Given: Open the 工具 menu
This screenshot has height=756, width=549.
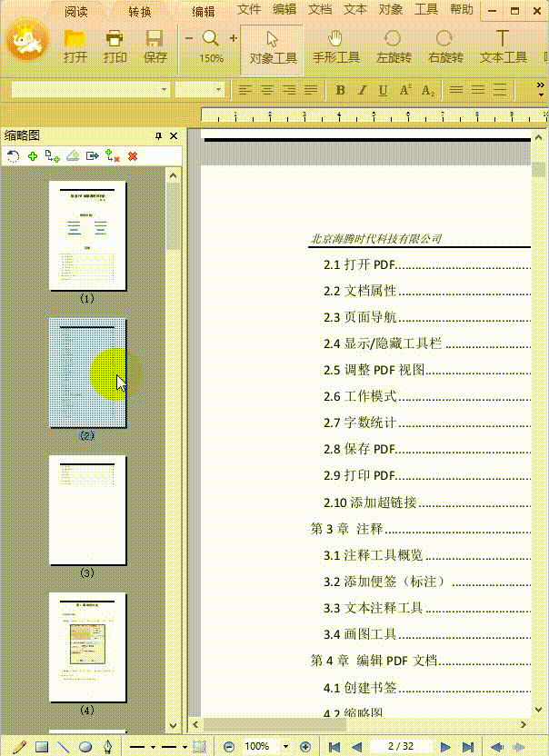Looking at the screenshot, I should click(x=426, y=9).
